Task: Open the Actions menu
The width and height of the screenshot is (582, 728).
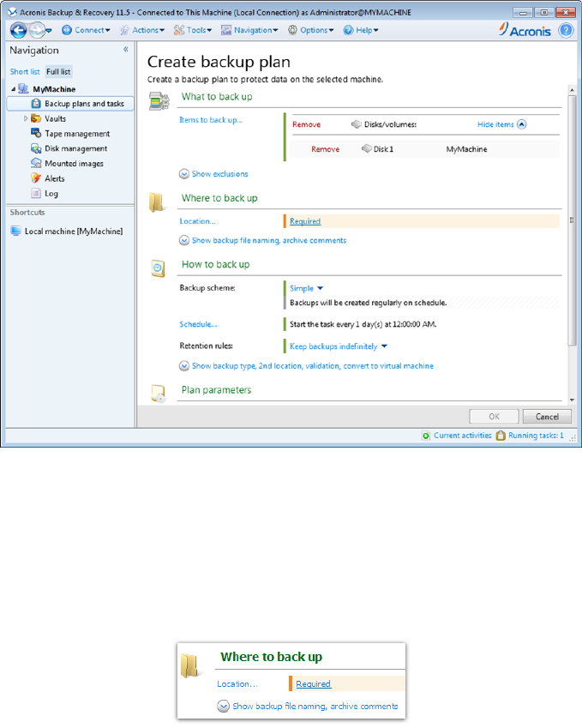Action: point(142,30)
